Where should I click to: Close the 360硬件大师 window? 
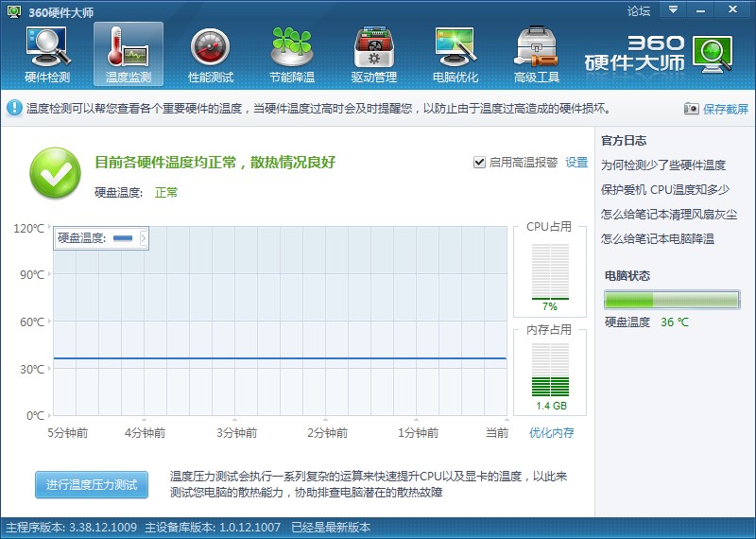point(733,9)
